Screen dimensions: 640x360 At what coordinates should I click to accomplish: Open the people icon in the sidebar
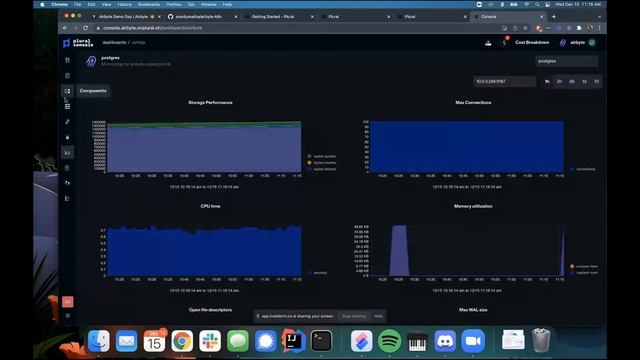(x=67, y=183)
